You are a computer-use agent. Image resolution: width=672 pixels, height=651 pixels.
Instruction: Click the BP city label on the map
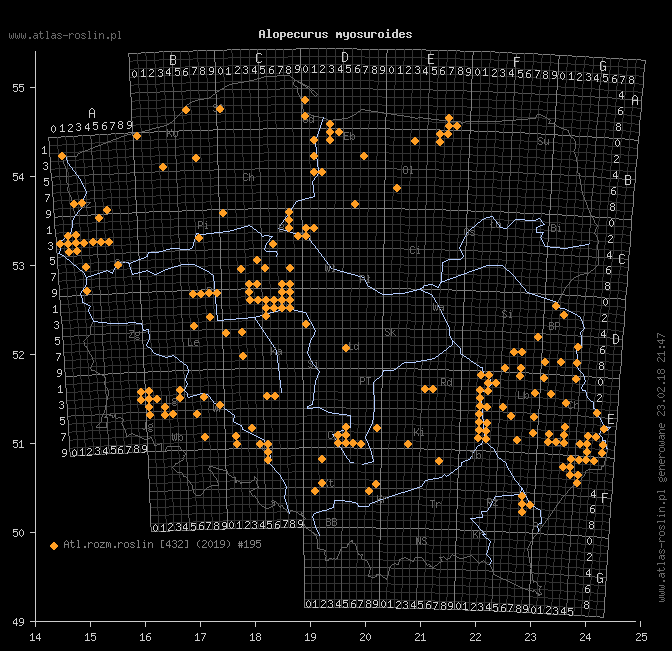click(554, 327)
